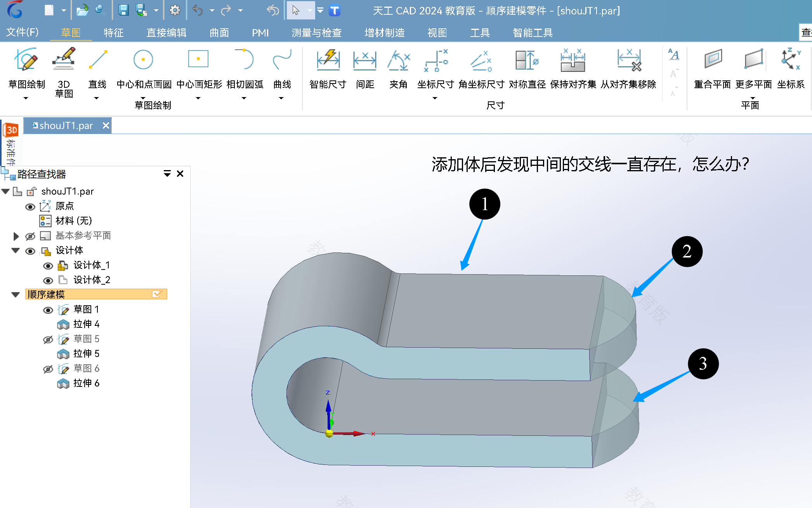Viewport: 812px width, 508px height.
Task: Choose the 中心画矩形 rectangle tool
Action: pos(199,68)
